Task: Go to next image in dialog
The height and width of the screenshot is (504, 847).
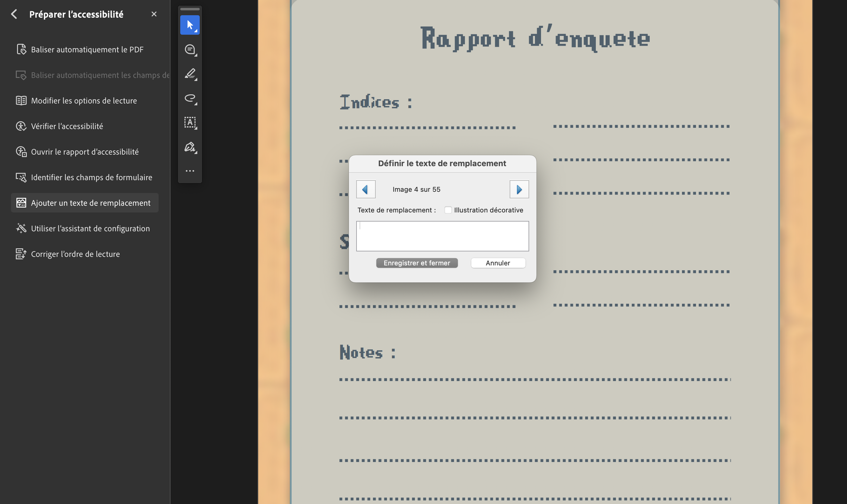Action: (x=519, y=189)
